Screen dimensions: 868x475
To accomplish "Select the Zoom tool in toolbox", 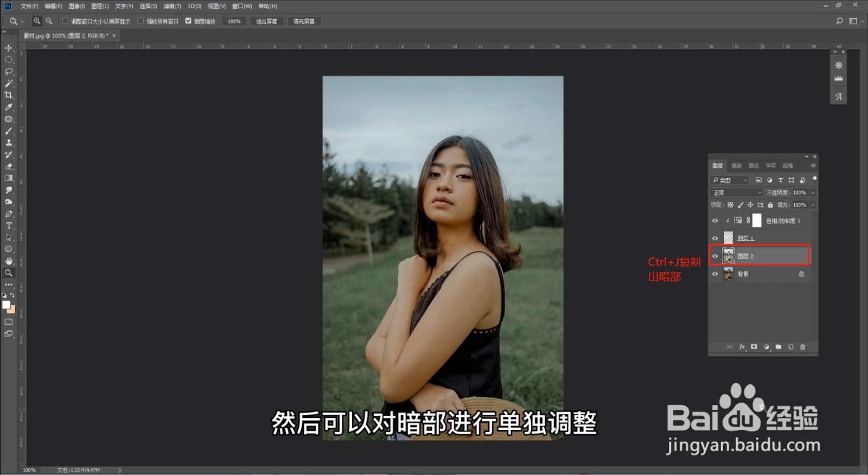I will tap(9, 273).
